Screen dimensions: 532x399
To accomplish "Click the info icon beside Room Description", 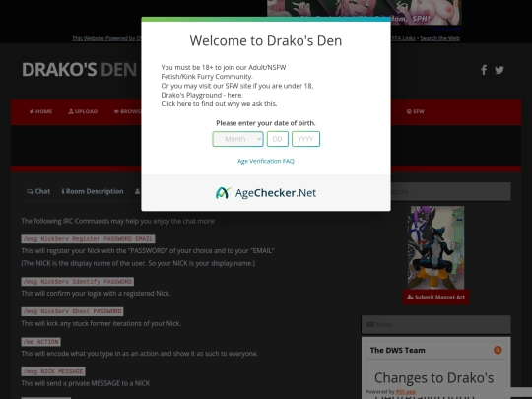I will pyautogui.click(x=63, y=191).
